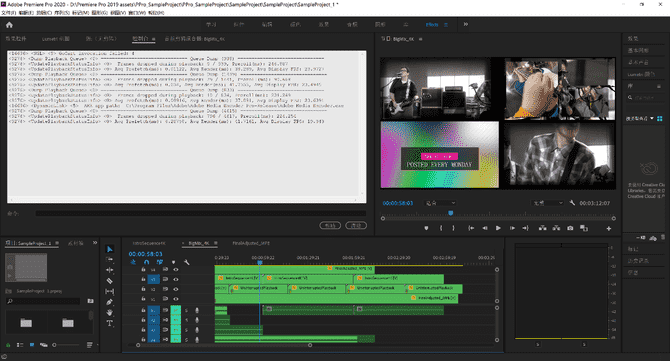
Task: Open comparison view in Program Monitor
Action: [x=584, y=228]
